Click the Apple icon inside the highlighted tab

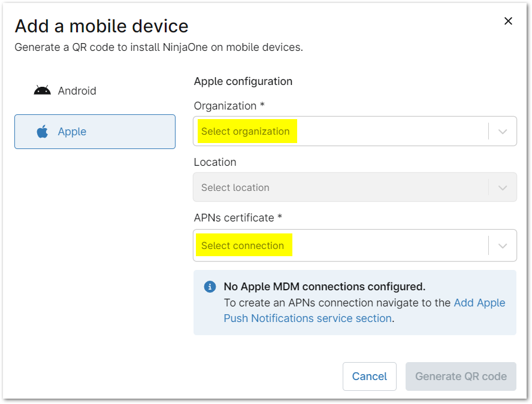pyautogui.click(x=41, y=131)
